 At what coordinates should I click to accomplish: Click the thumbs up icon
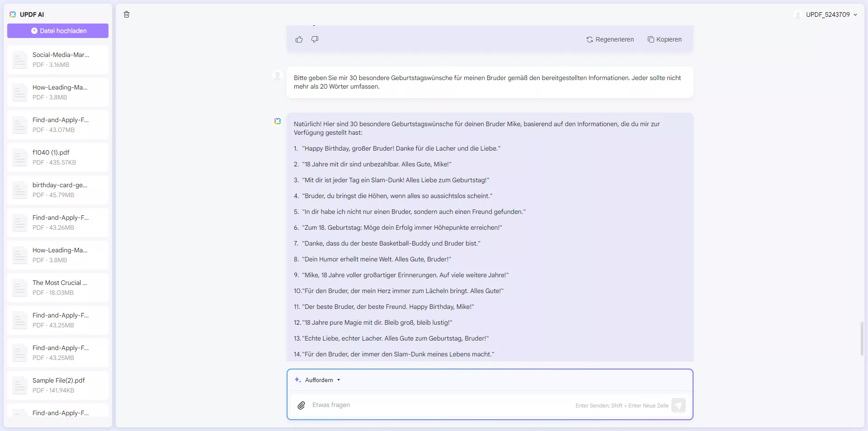tap(299, 39)
